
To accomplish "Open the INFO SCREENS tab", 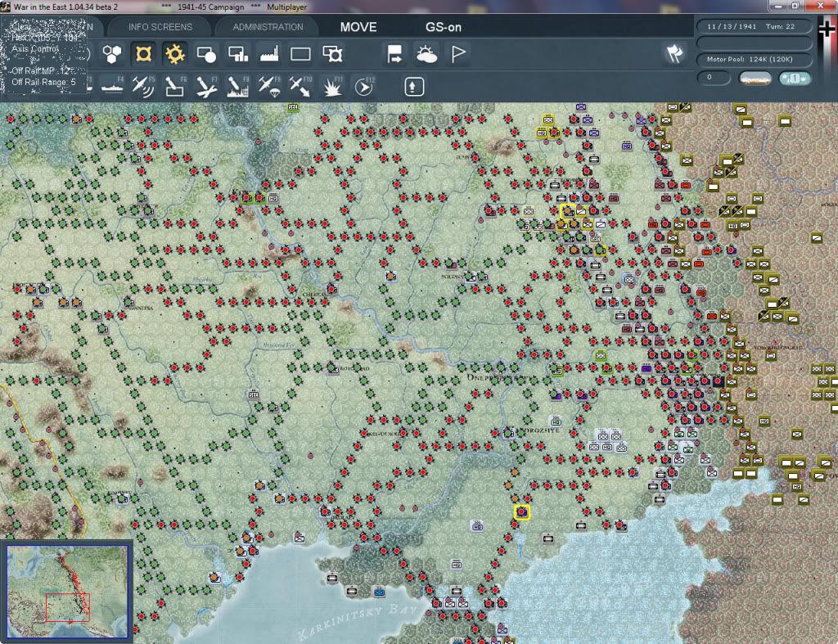I will pos(160,27).
